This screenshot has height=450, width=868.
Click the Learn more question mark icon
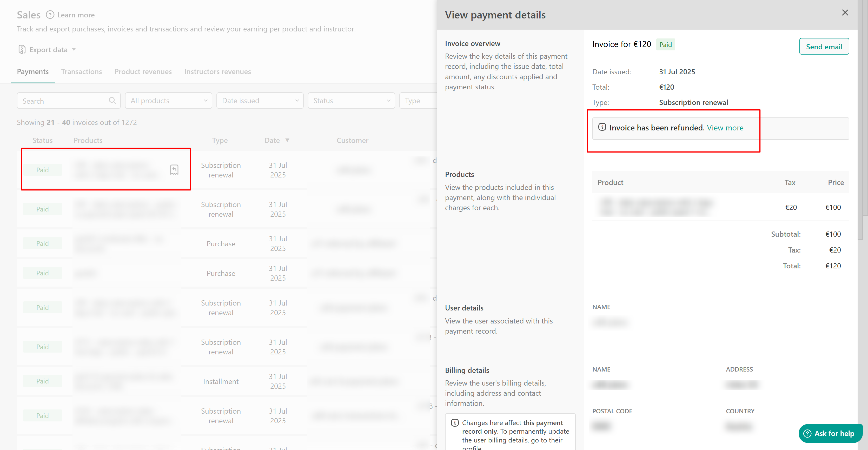(x=50, y=15)
